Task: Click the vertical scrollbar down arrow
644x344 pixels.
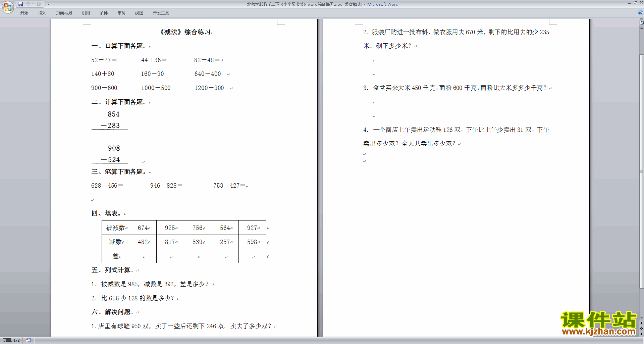Action: pyautogui.click(x=642, y=318)
